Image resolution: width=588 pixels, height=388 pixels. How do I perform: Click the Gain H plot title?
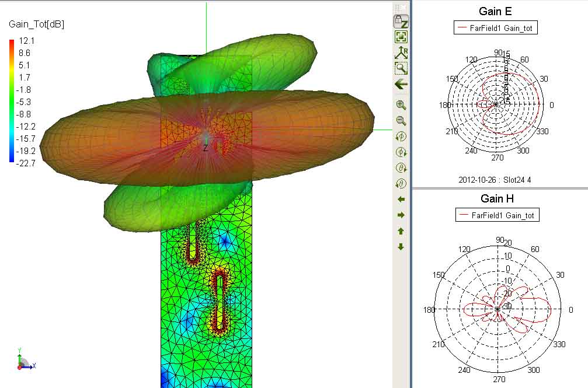pyautogui.click(x=497, y=198)
